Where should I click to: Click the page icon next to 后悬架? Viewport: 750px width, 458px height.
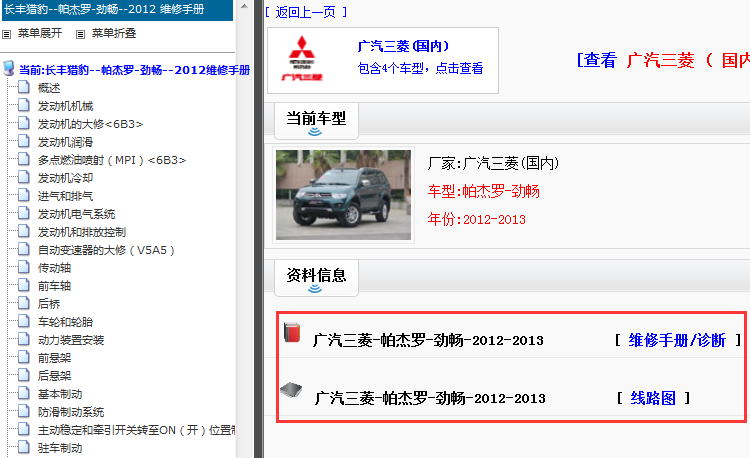pos(24,376)
